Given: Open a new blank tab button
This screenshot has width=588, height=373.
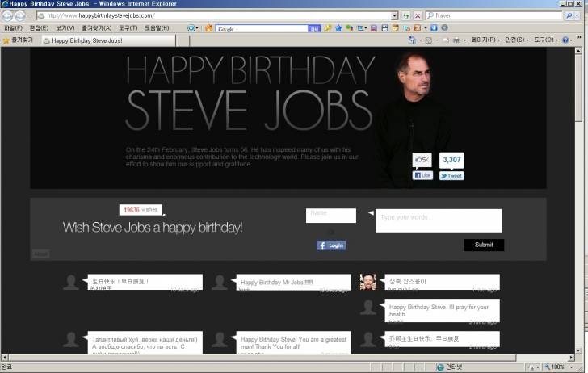Looking at the screenshot, I should point(183,40).
